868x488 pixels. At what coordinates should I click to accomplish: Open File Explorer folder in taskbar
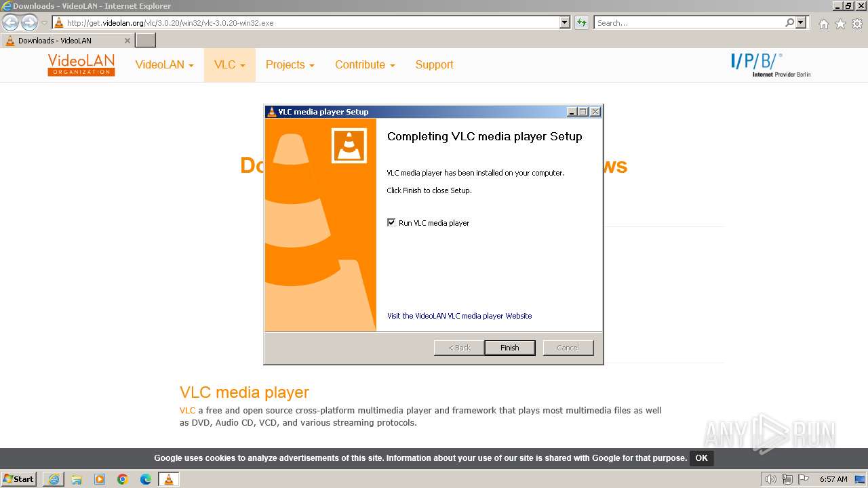(77, 479)
